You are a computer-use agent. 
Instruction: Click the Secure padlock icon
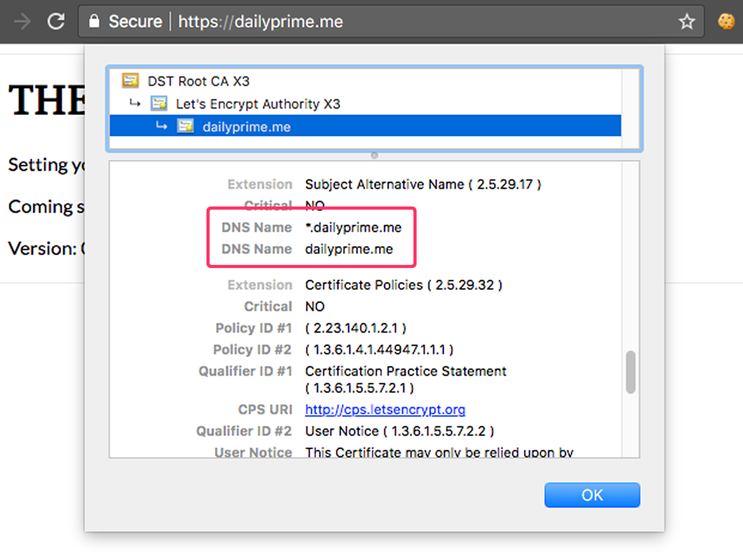[94, 21]
